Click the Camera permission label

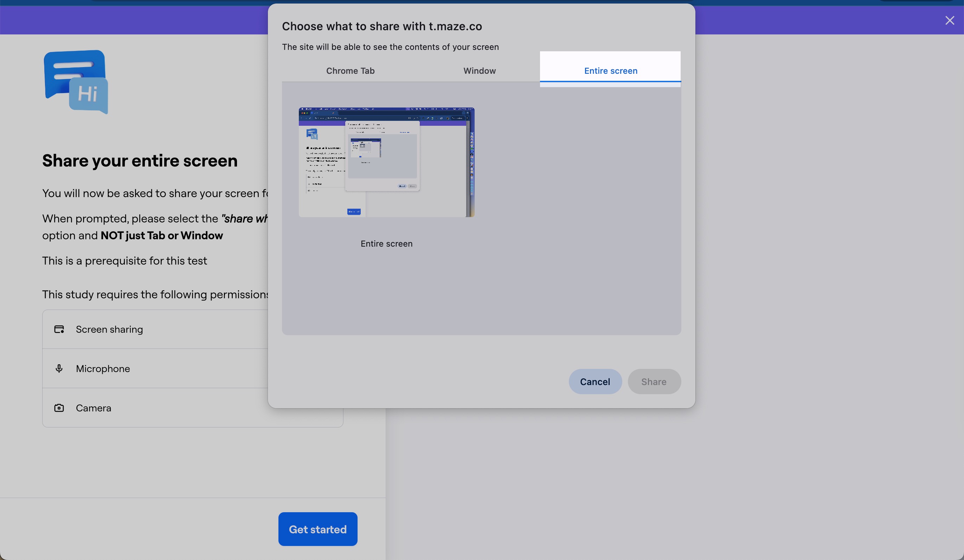coord(93,408)
